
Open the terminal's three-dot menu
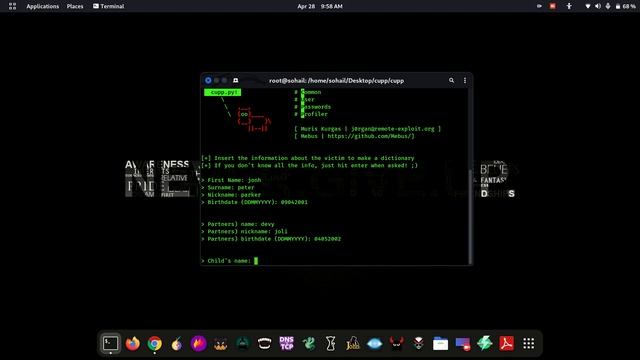tap(465, 80)
